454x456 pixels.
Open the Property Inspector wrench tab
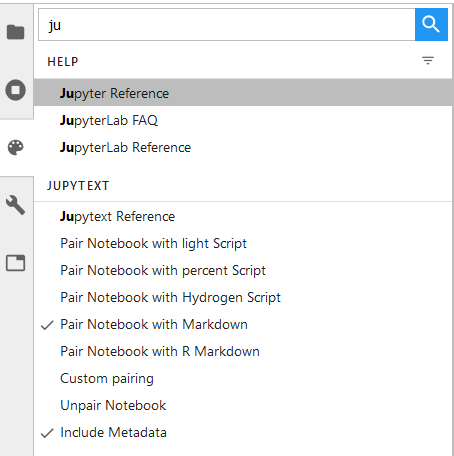15,205
